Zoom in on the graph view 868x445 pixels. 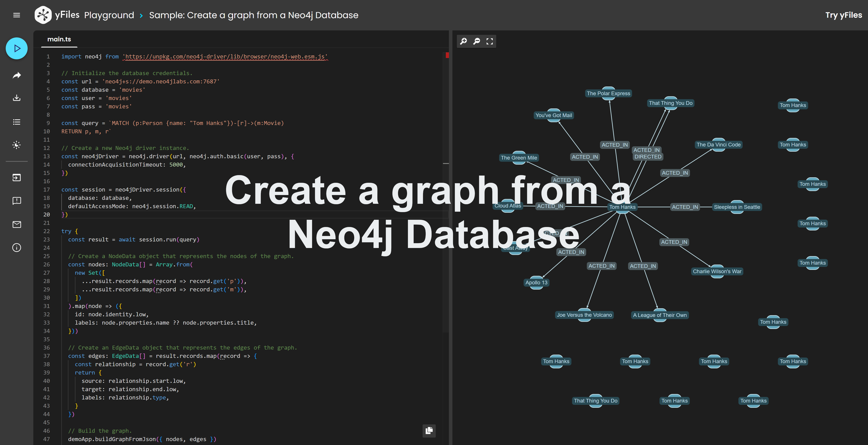click(x=463, y=41)
